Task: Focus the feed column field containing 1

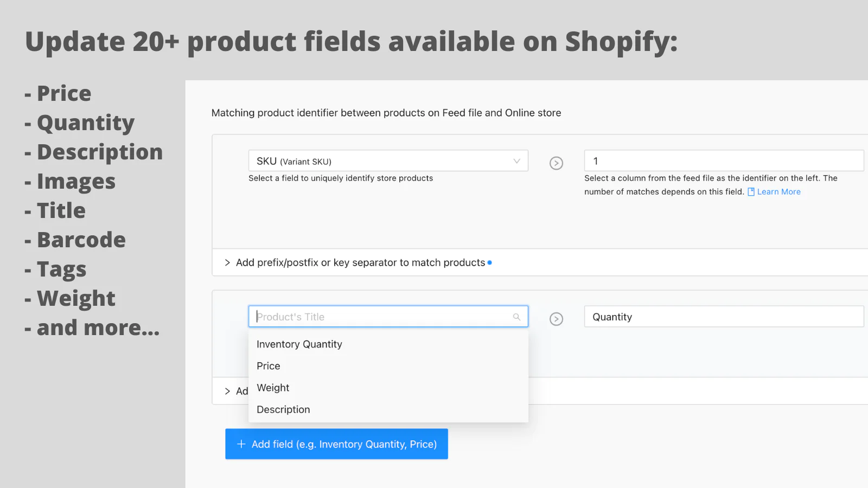Action: point(724,161)
